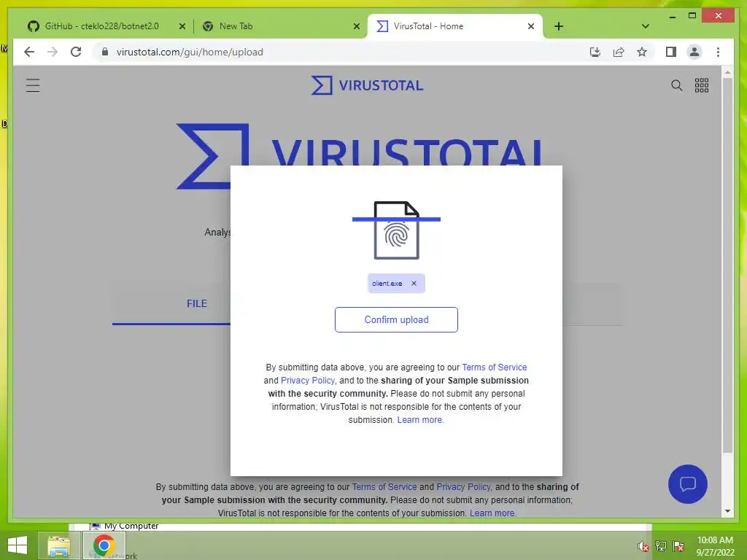Click the Confirm upload button
The height and width of the screenshot is (560, 747).
[396, 319]
